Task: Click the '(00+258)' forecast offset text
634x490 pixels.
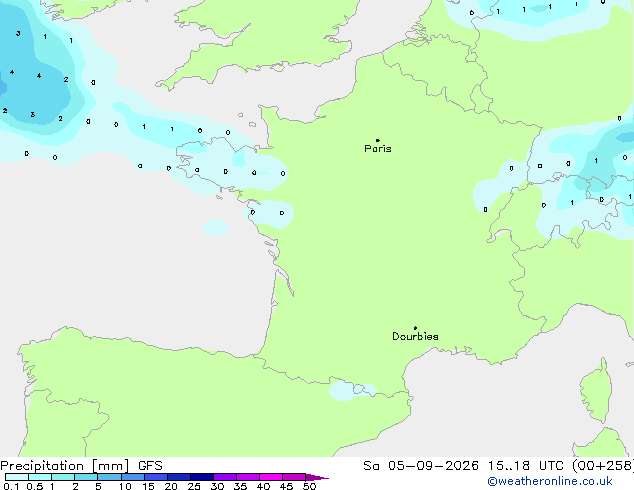Action: pyautogui.click(x=603, y=466)
